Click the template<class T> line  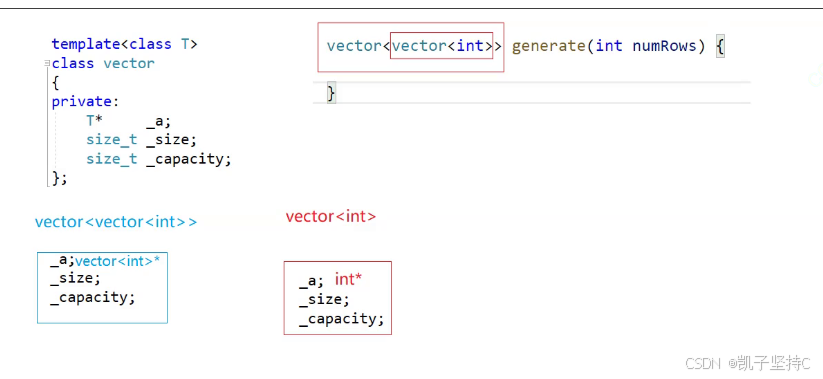tap(124, 44)
